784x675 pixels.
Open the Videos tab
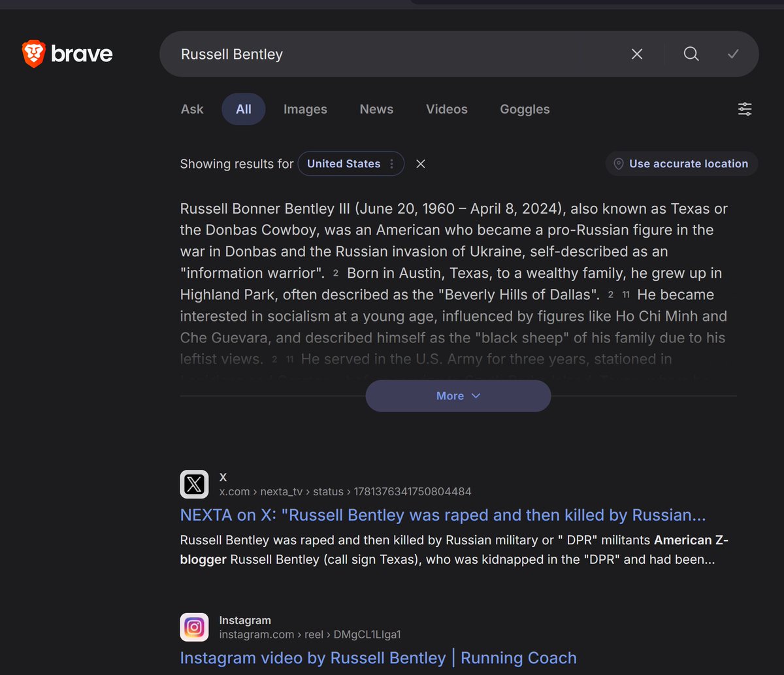(x=447, y=109)
